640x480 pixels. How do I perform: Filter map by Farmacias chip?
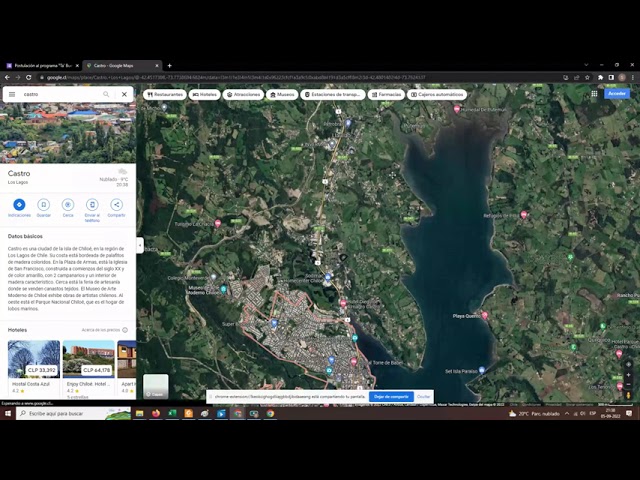386,95
